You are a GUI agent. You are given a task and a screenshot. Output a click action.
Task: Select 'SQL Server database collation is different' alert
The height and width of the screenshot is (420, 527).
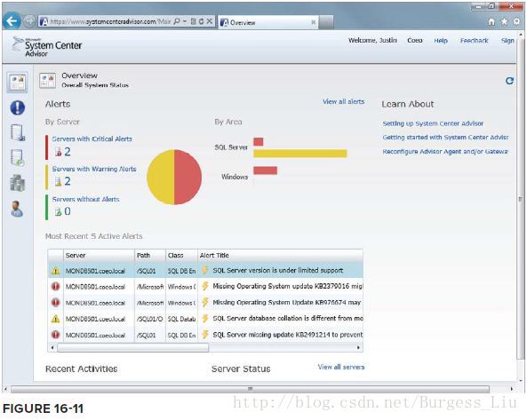click(x=288, y=318)
